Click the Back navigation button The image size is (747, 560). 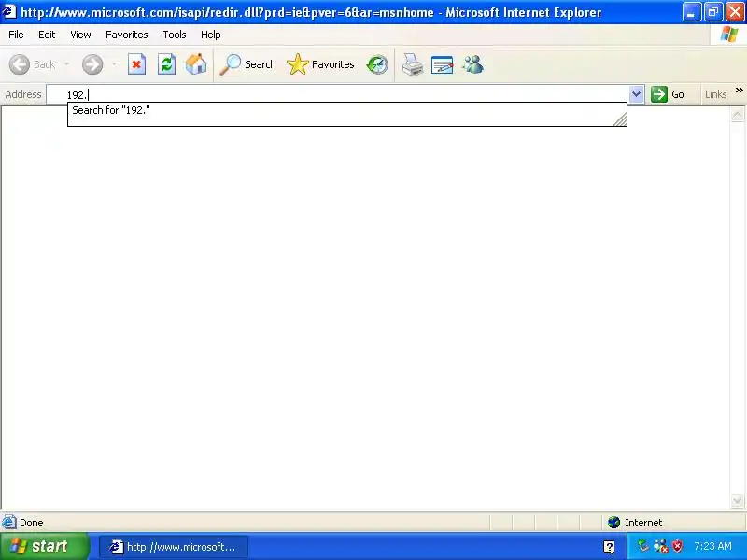pyautogui.click(x=33, y=64)
